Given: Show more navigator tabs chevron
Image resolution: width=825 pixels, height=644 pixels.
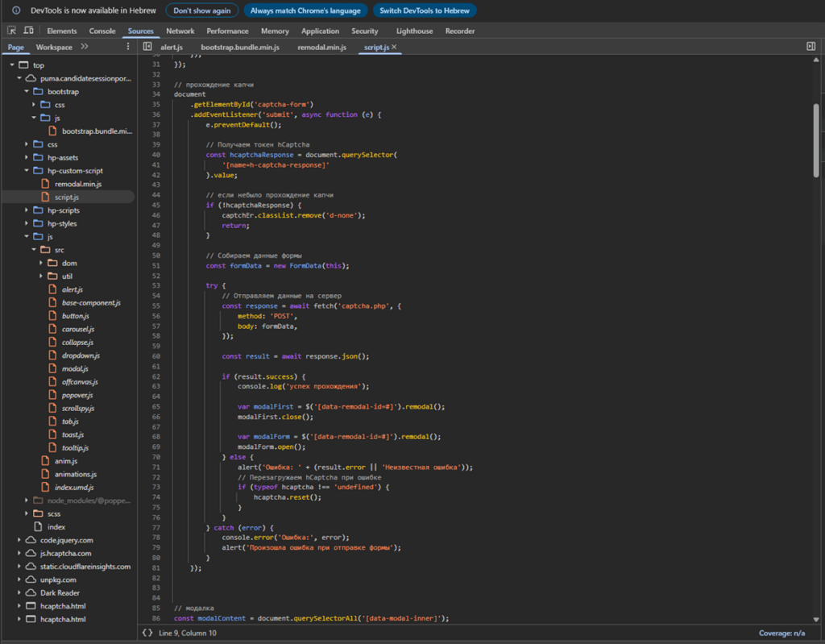Looking at the screenshot, I should 84,47.
